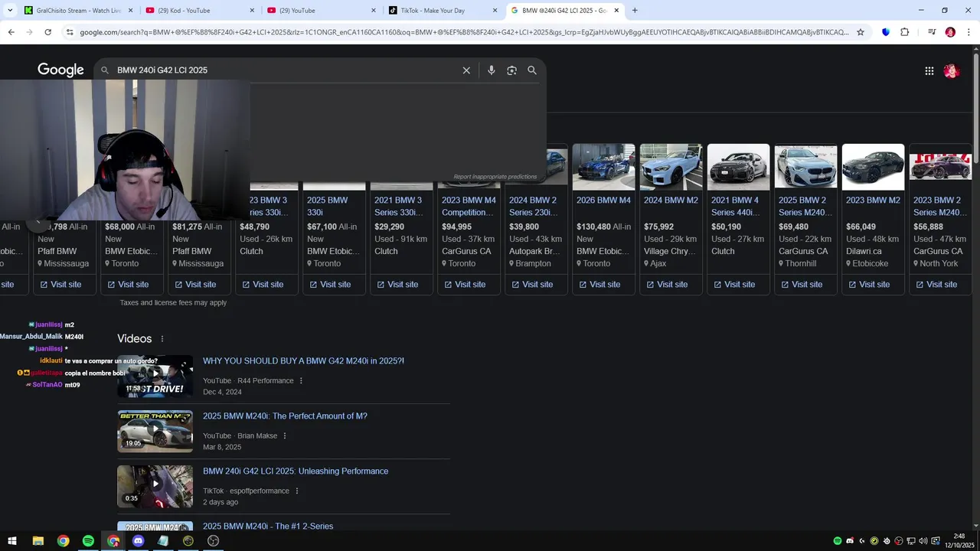Open Google Lens image search
This screenshot has height=551, width=980.
point(511,70)
